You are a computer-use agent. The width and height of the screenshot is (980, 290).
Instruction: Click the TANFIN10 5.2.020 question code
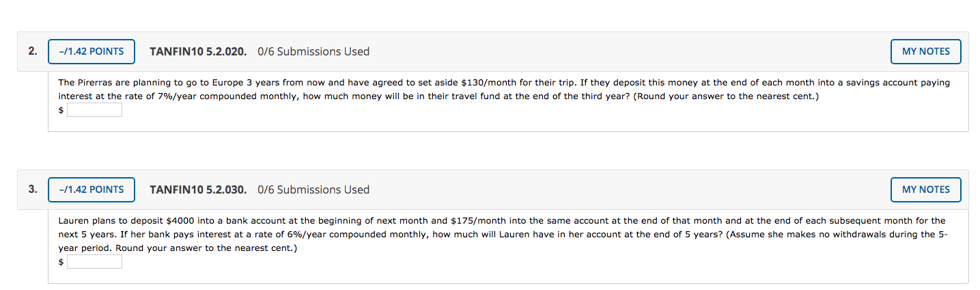pyautogui.click(x=198, y=51)
